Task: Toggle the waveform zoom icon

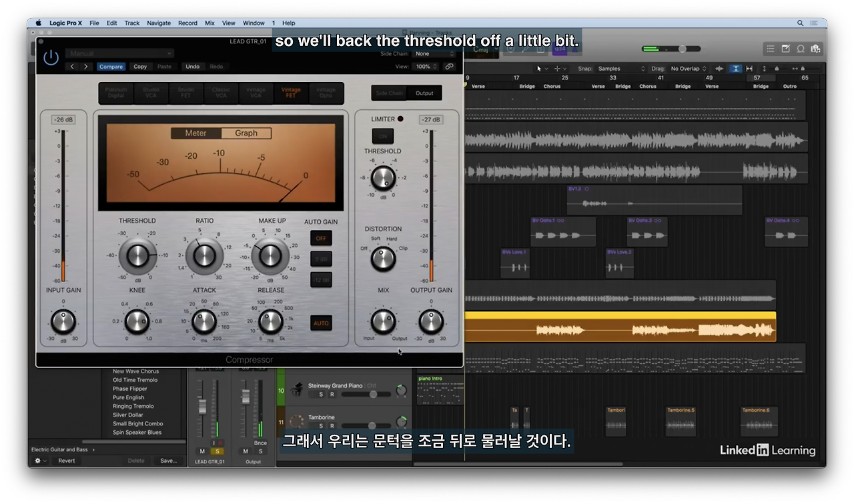Action: point(719,69)
